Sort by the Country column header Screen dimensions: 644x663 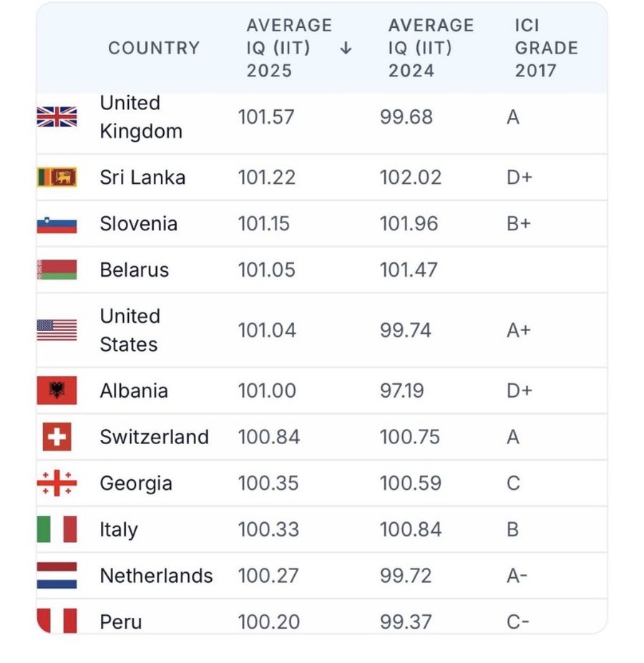154,48
